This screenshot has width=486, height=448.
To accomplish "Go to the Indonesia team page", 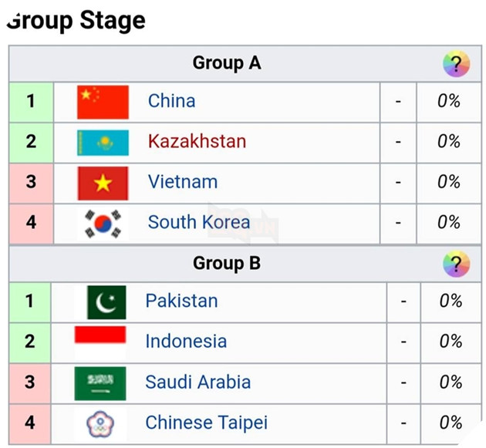I will click(186, 342).
